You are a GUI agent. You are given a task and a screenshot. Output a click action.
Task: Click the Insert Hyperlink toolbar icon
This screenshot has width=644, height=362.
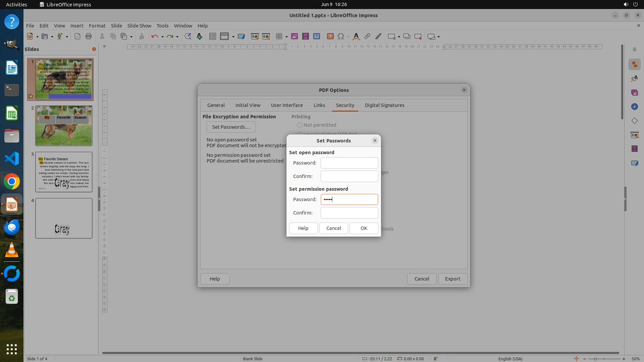[x=367, y=37]
